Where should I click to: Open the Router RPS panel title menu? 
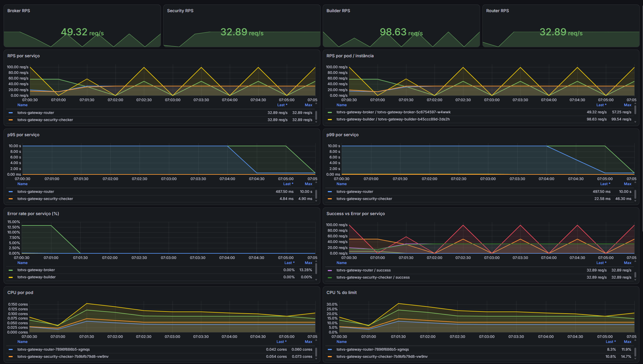[x=497, y=11]
